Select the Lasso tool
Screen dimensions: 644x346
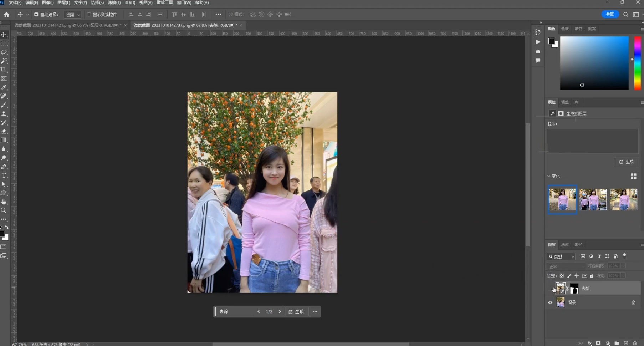tap(4, 52)
